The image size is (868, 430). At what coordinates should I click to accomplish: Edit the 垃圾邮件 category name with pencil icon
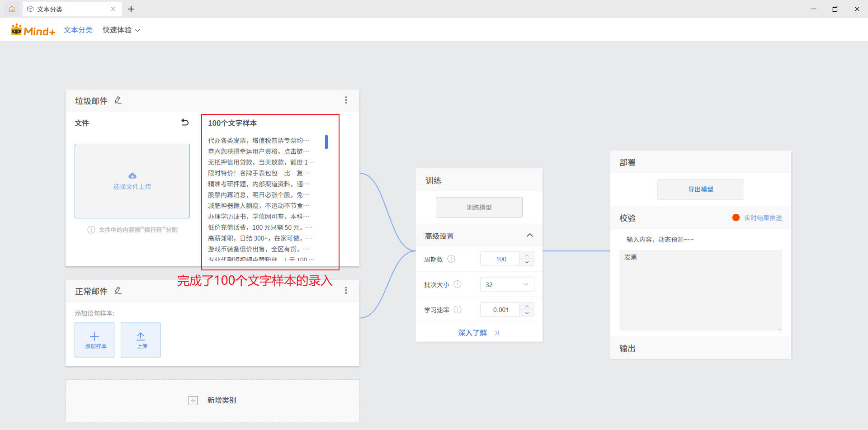coord(118,100)
